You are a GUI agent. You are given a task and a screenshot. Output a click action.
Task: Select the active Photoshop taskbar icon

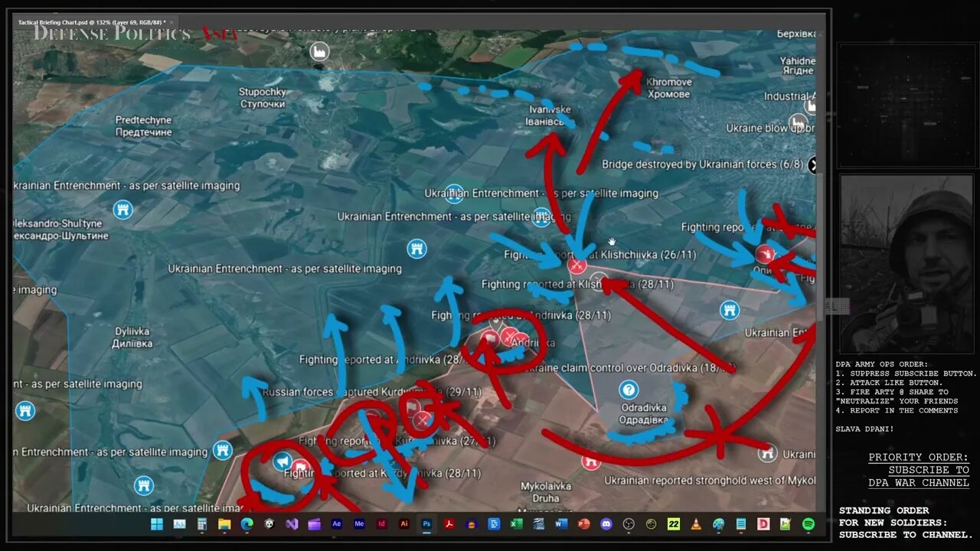427,524
